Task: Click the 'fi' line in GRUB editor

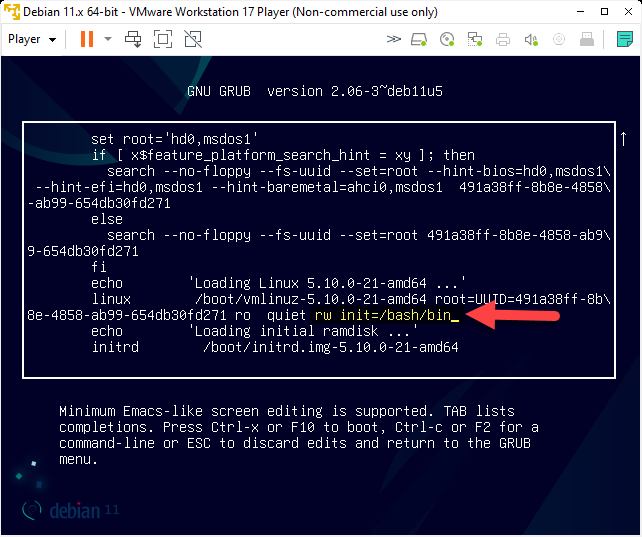Action: pos(99,267)
